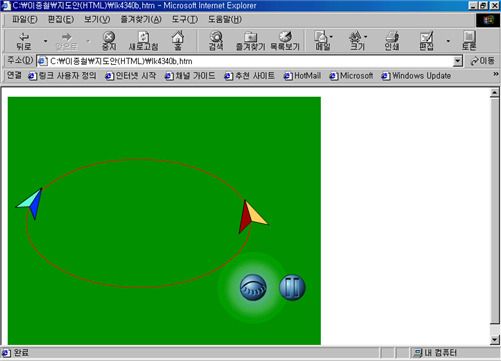This screenshot has height=361, width=501.
Task: Open the 파일(F) menu
Action: tap(24, 19)
